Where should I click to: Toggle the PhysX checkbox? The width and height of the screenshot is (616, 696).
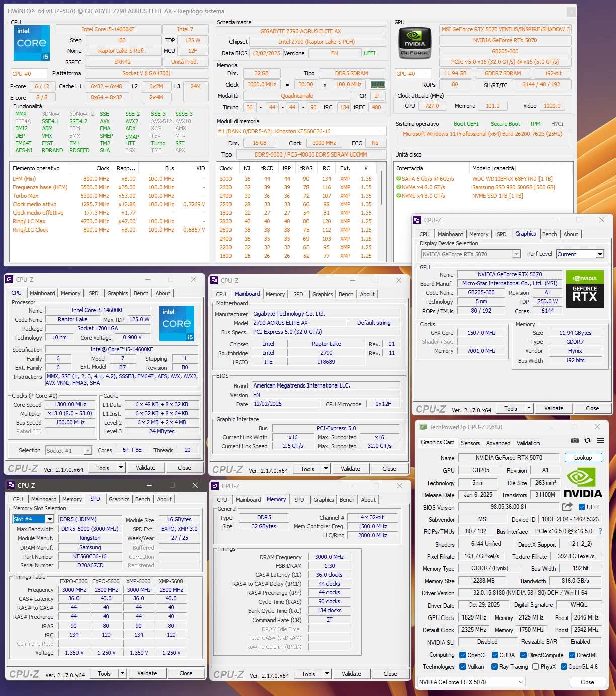[x=535, y=666]
